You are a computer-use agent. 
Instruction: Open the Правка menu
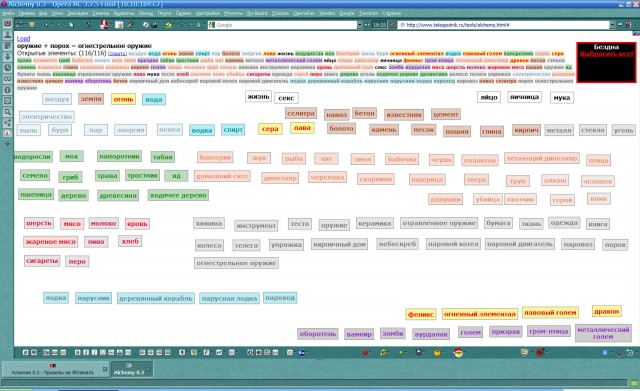click(x=27, y=13)
